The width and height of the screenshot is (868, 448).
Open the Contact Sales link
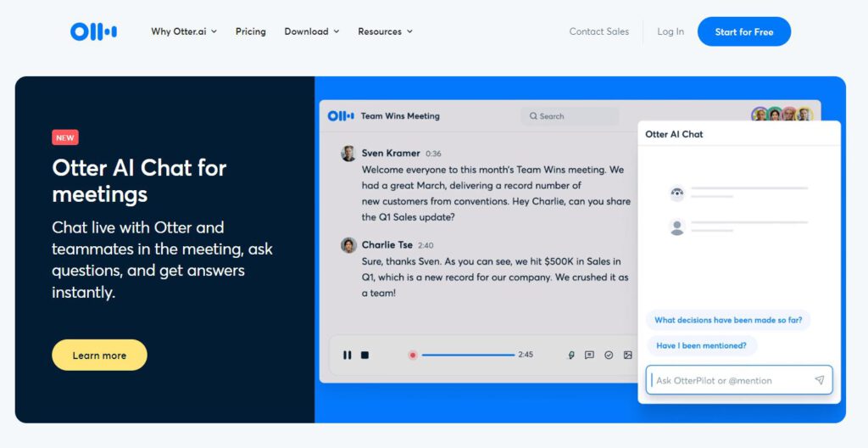pos(599,31)
